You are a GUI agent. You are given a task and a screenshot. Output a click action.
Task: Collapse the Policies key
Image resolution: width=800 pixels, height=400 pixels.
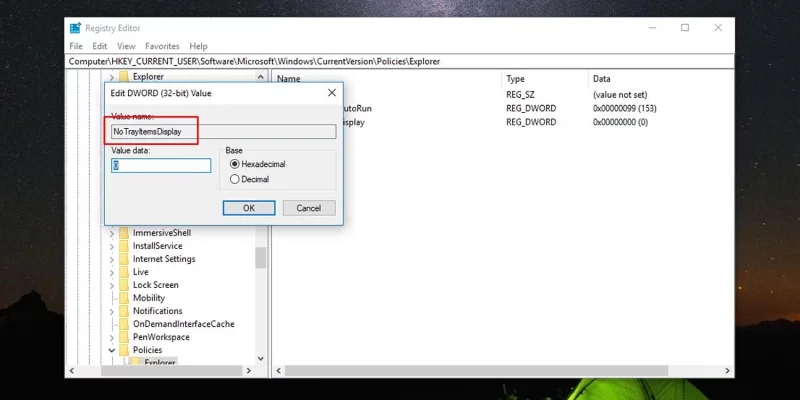click(112, 350)
